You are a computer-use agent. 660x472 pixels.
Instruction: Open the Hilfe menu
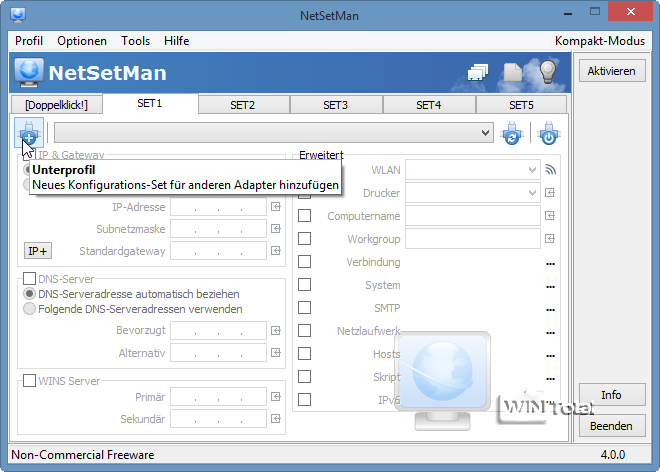coord(176,41)
